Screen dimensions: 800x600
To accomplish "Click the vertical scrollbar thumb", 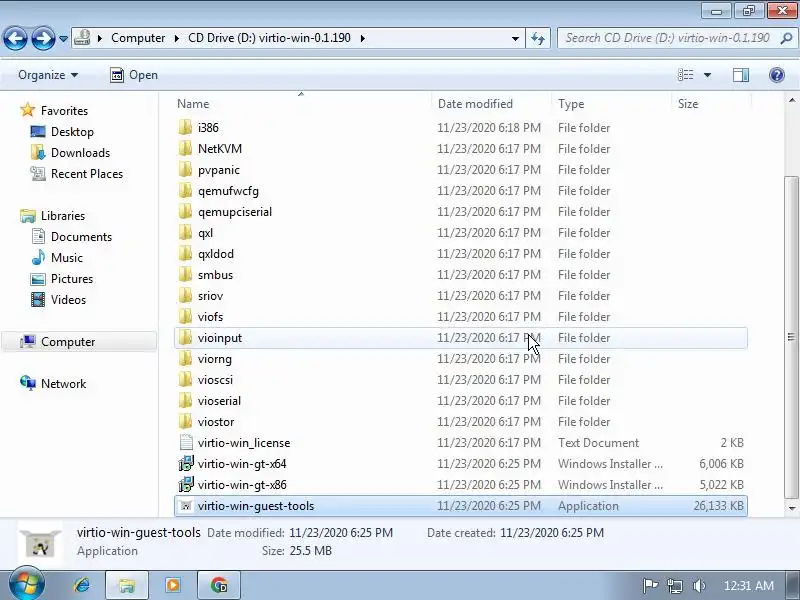I will click(x=792, y=337).
